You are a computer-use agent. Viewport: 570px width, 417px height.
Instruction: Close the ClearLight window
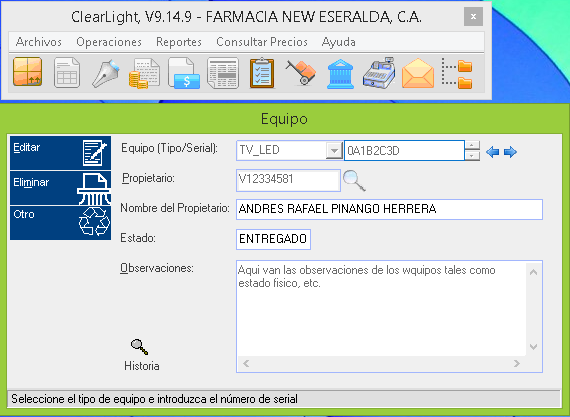[473, 16]
